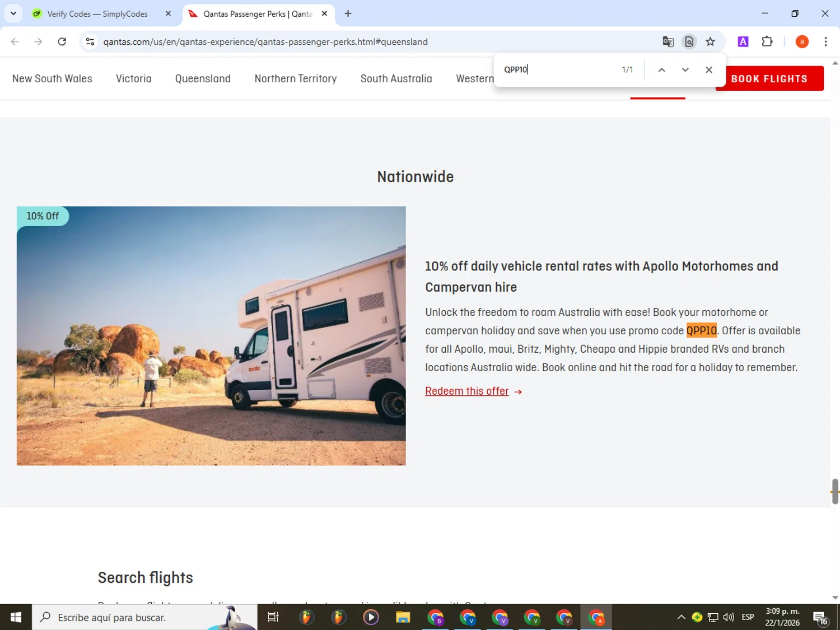Translate this page icon
Viewport: 840px width, 630px height.
tap(668, 41)
